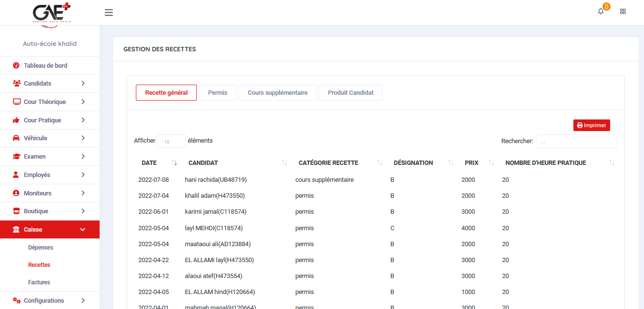Expand the Cour Pratique submenu chevron
The height and width of the screenshot is (309, 644).
pyautogui.click(x=83, y=120)
